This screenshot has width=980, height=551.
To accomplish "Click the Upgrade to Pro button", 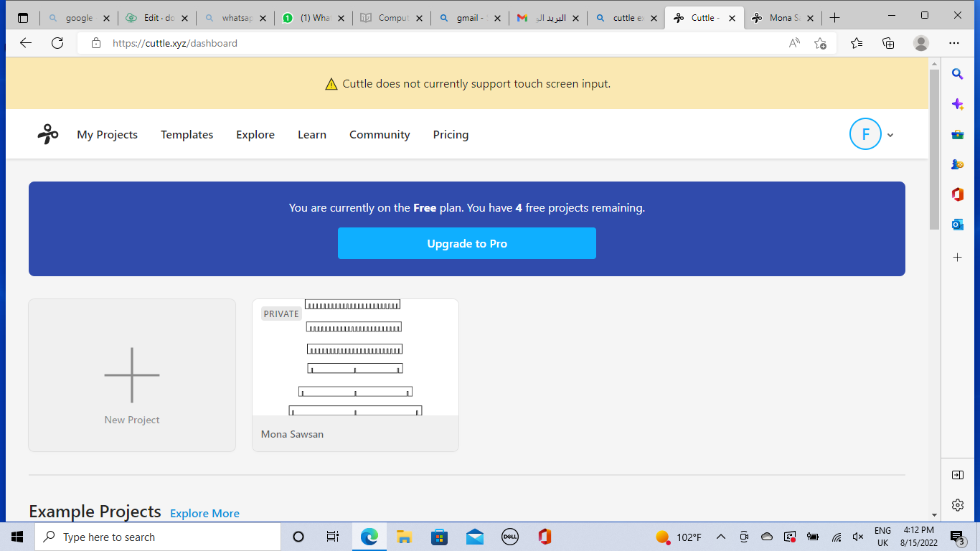I will [466, 243].
